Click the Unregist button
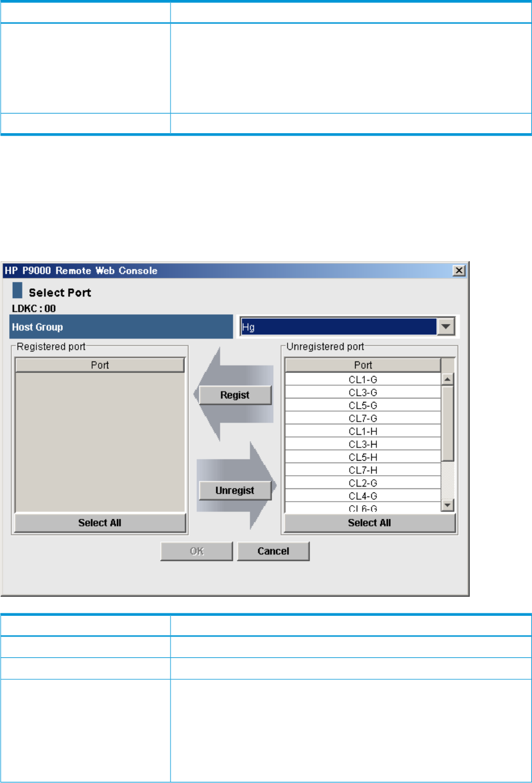532x783 pixels. [235, 491]
